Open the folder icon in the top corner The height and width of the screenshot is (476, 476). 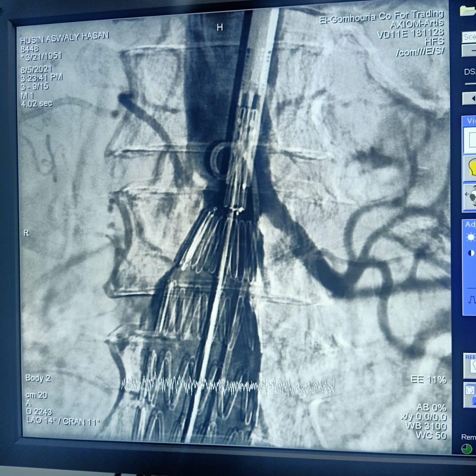468,10
